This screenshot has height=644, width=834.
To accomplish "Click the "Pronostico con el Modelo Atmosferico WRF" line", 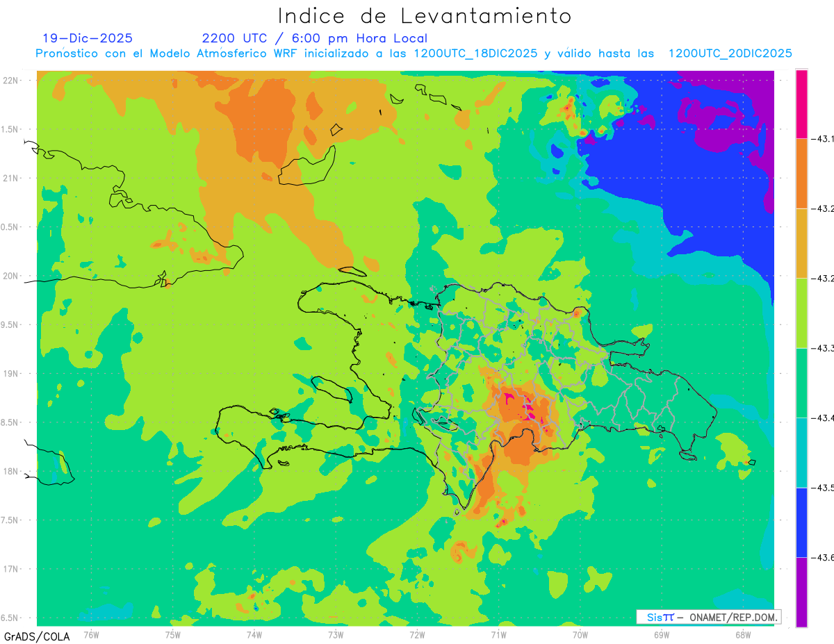I will pyautogui.click(x=414, y=53).
